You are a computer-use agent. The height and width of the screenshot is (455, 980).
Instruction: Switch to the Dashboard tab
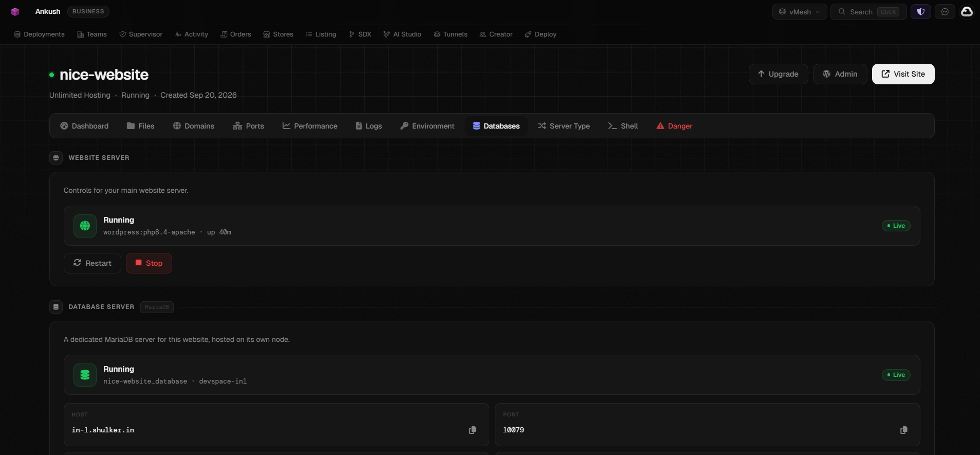[84, 126]
